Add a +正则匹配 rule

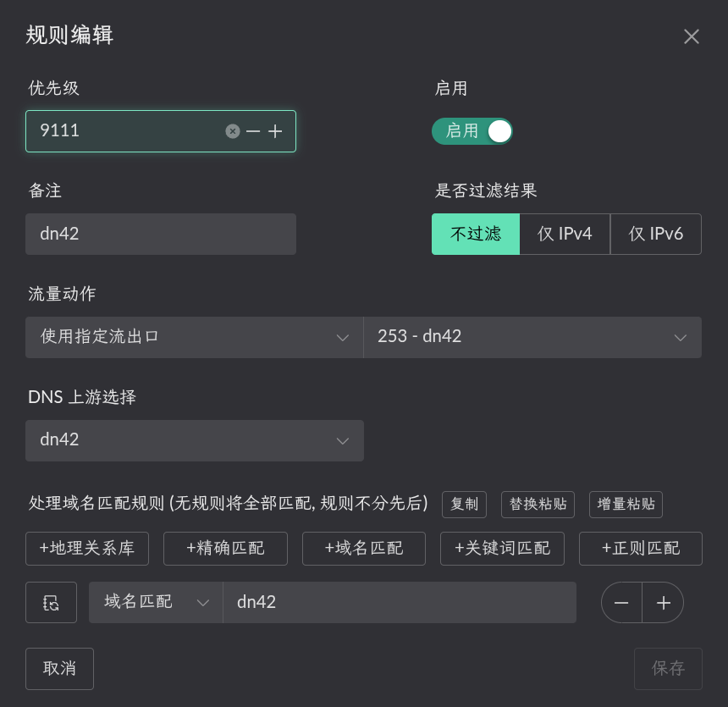(641, 548)
